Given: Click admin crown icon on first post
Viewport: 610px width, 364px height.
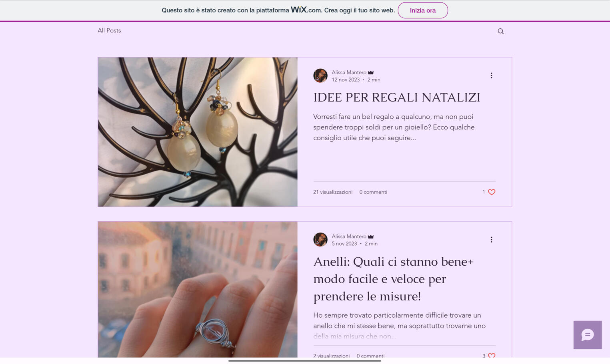Looking at the screenshot, I should (371, 72).
